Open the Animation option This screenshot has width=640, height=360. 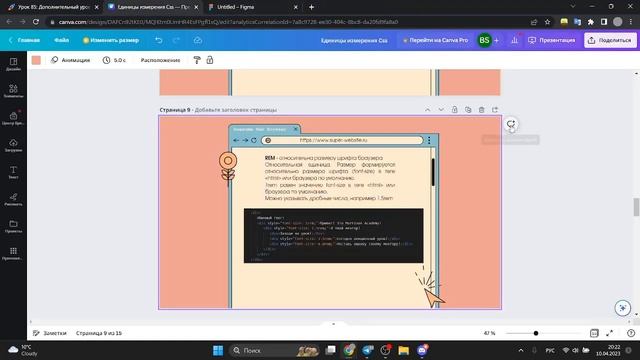(x=71, y=60)
